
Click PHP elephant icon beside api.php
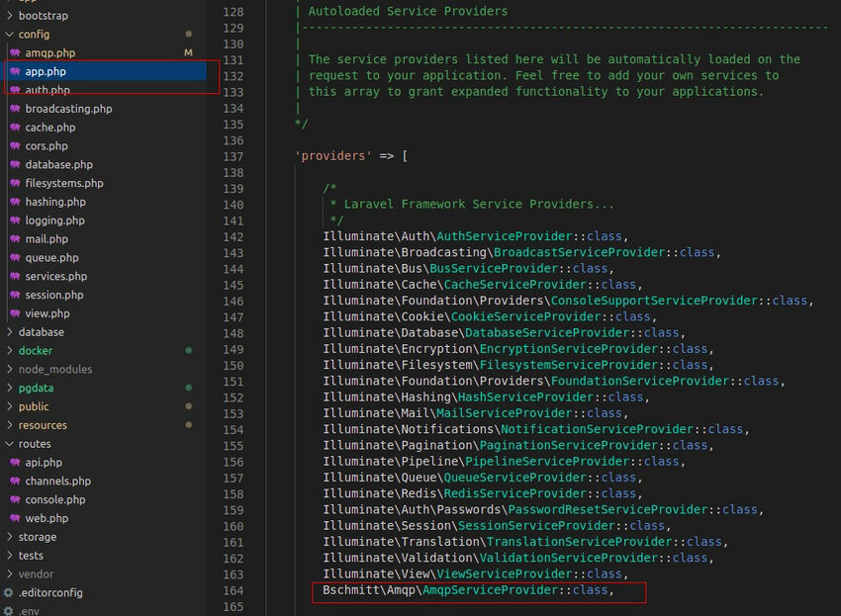point(15,462)
